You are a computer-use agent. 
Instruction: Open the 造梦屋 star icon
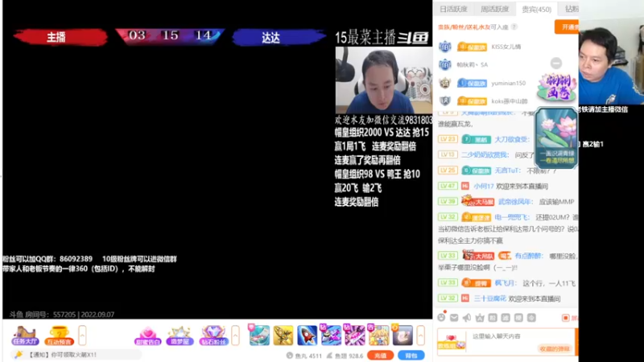click(x=180, y=336)
